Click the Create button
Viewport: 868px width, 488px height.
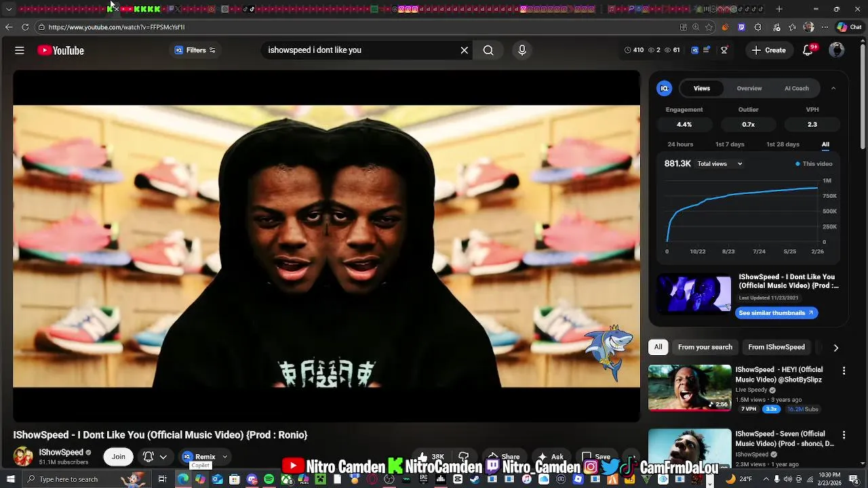point(769,50)
